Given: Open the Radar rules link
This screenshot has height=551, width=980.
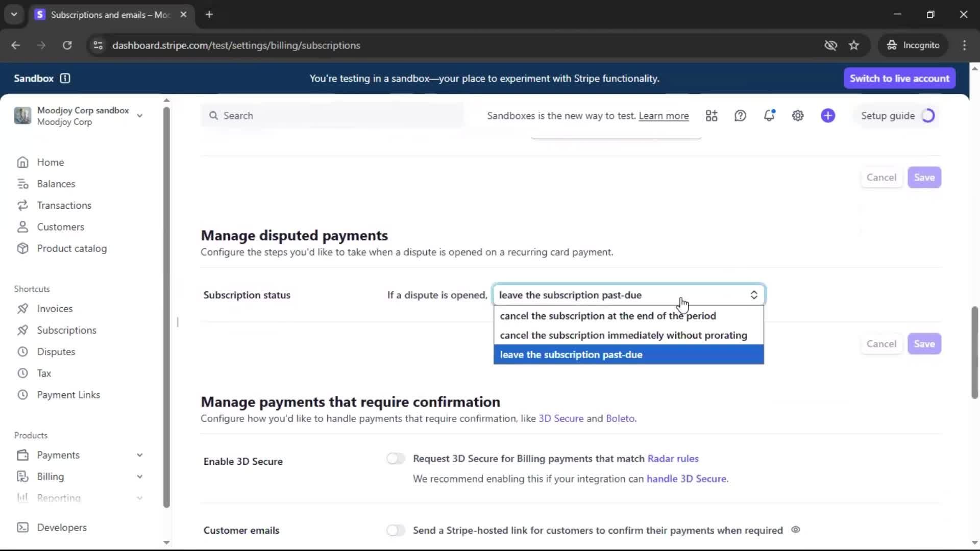Looking at the screenshot, I should (673, 459).
